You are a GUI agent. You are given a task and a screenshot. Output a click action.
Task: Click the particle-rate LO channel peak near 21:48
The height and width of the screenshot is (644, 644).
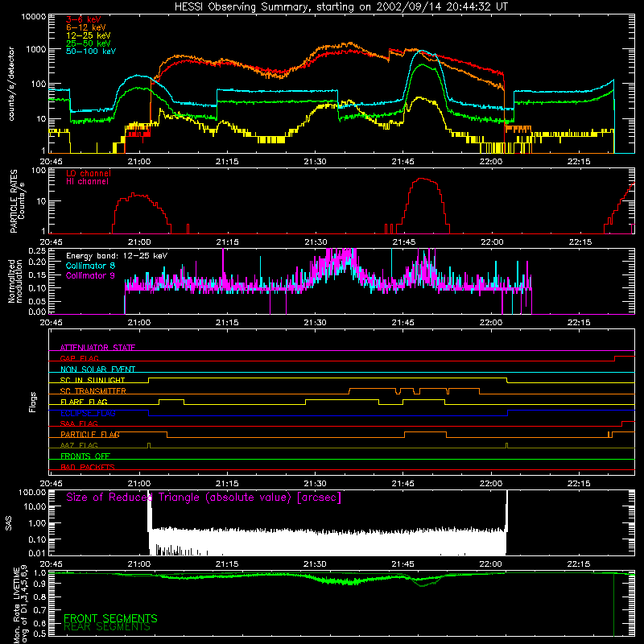coord(422,179)
